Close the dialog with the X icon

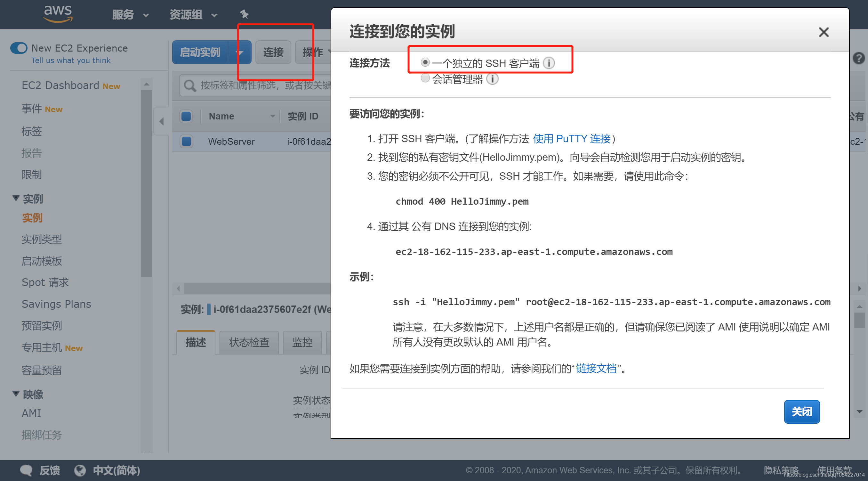[x=824, y=32]
